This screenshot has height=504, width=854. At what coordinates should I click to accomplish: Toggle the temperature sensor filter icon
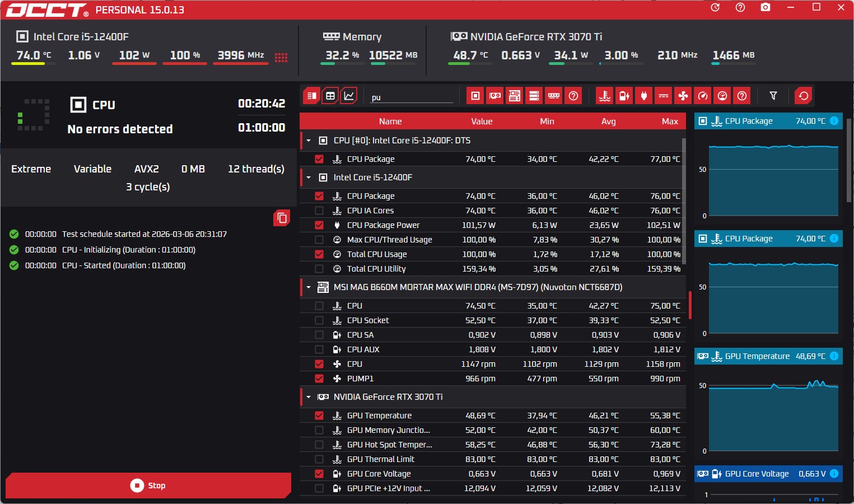click(x=605, y=96)
